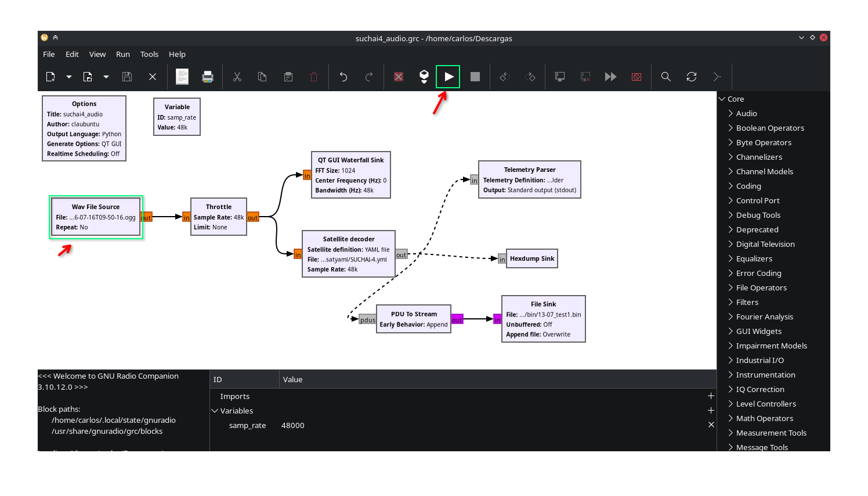Undo the last flowgraph change
This screenshot has width=868, height=496.
pos(343,77)
